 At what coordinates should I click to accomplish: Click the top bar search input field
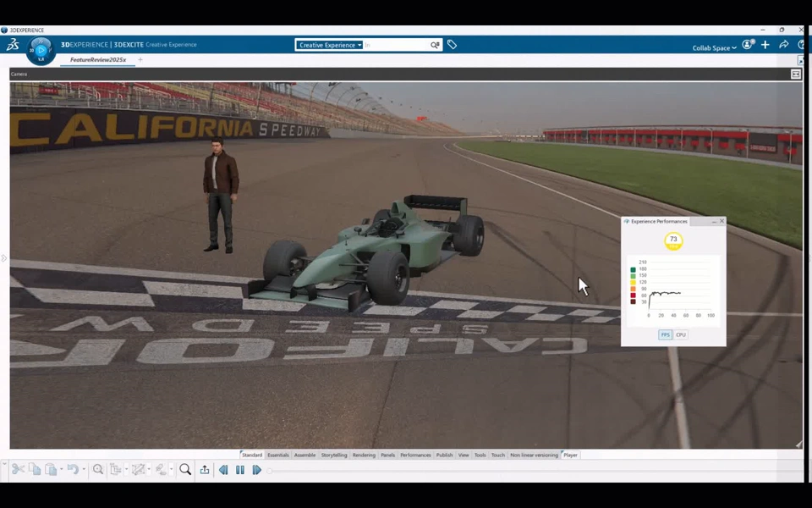(396, 45)
